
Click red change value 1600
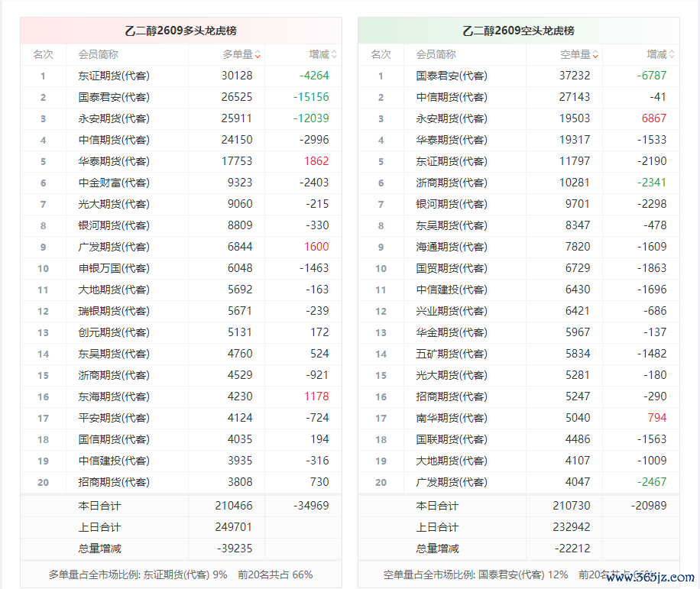point(316,248)
